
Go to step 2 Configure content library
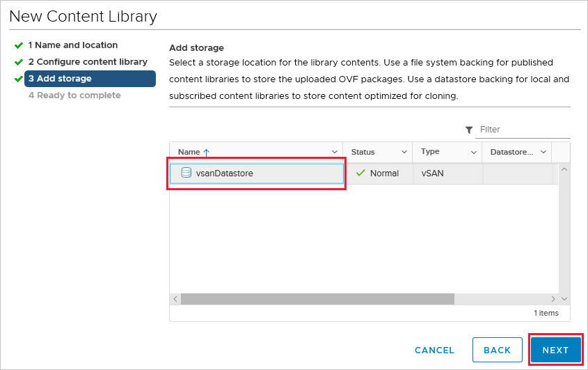click(x=88, y=62)
